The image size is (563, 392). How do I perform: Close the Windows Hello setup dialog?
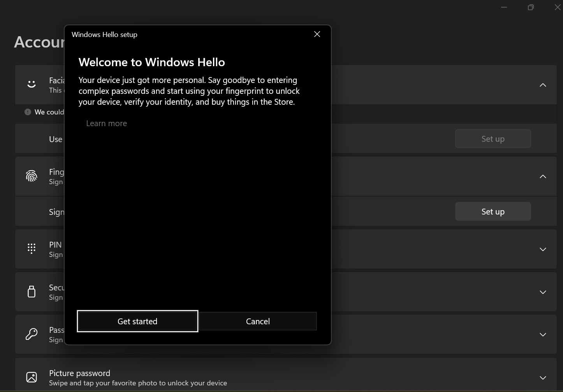(x=317, y=34)
